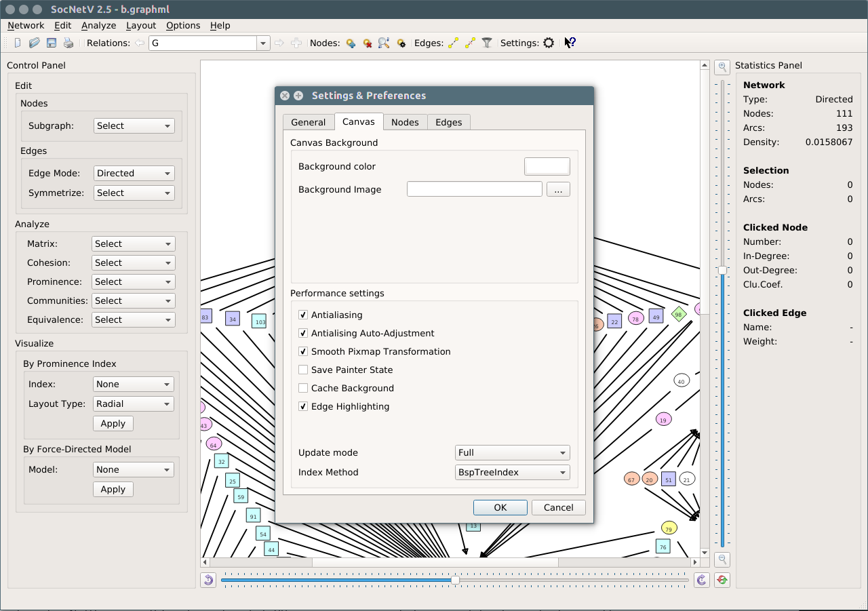
Task: Open the Communities Select dropdown
Action: coord(133,300)
